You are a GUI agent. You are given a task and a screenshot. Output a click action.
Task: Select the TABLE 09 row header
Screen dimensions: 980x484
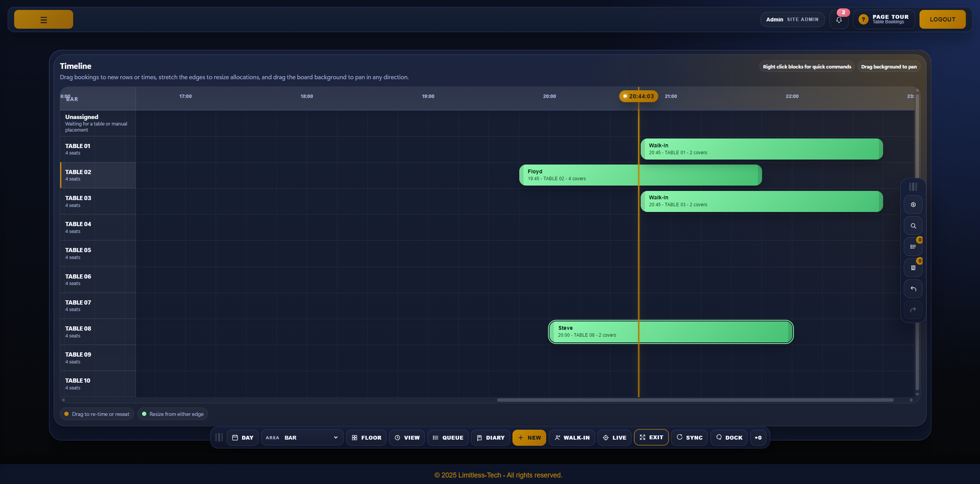click(98, 358)
